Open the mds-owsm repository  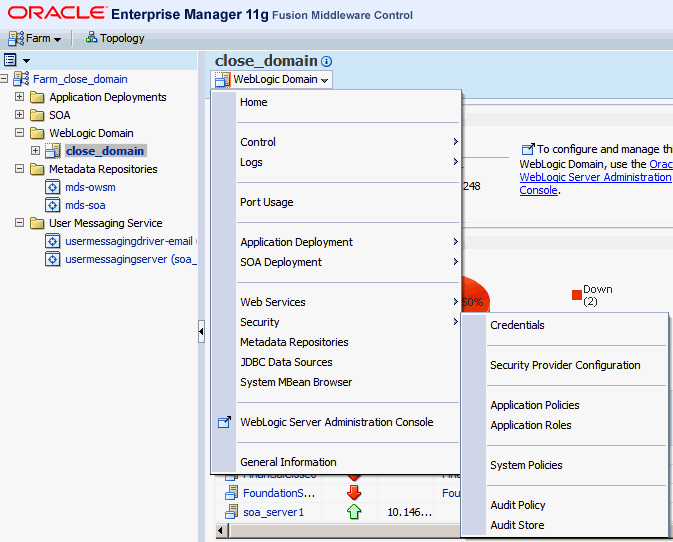(x=90, y=187)
